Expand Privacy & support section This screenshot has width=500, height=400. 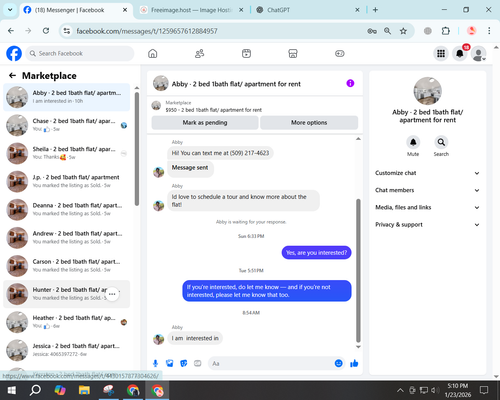click(x=428, y=225)
